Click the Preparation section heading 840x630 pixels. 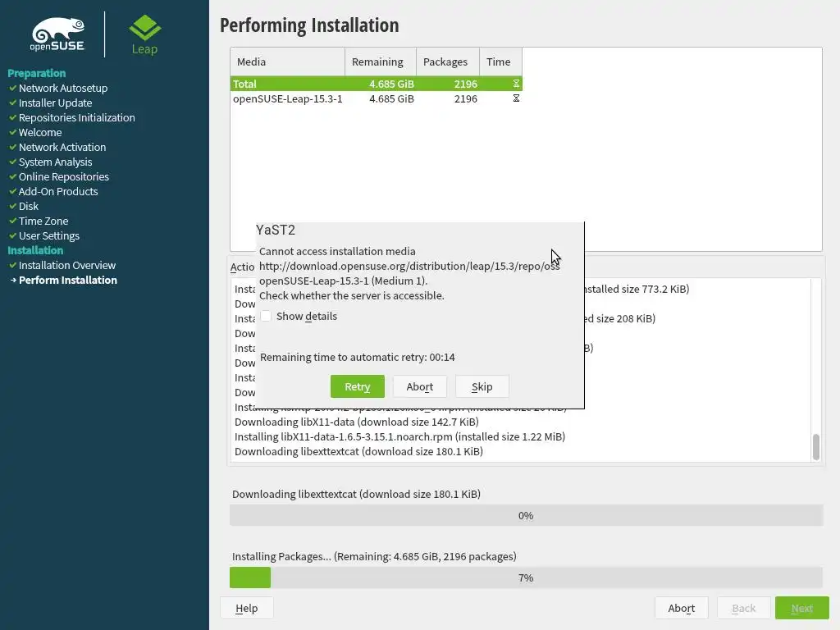pos(36,73)
